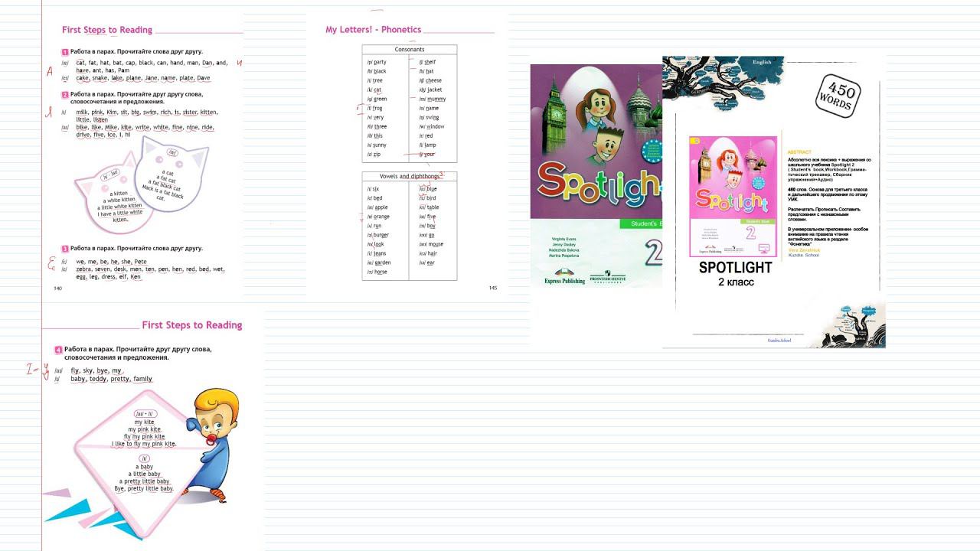Click the word "jeans" in the Vowels table
This screenshot has width=980, height=551.
pyautogui.click(x=380, y=253)
